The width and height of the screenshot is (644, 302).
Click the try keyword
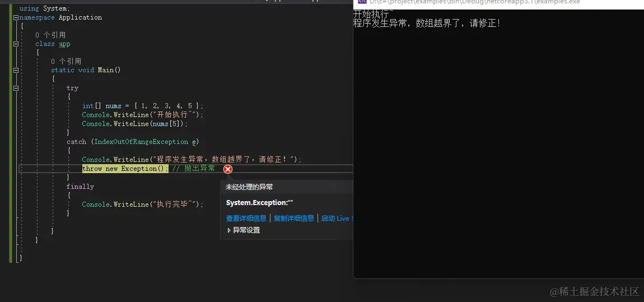click(72, 88)
